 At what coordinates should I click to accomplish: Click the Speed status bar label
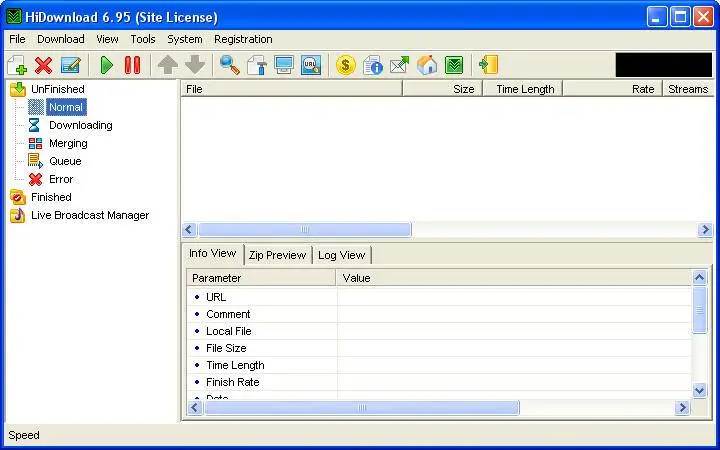coord(24,435)
